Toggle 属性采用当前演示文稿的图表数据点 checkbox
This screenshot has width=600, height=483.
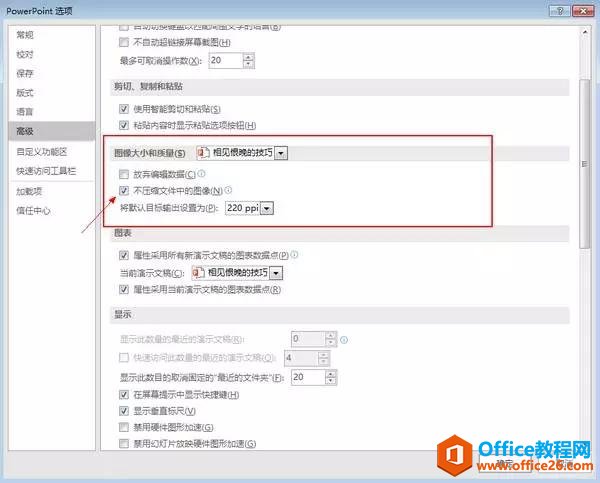click(x=124, y=289)
